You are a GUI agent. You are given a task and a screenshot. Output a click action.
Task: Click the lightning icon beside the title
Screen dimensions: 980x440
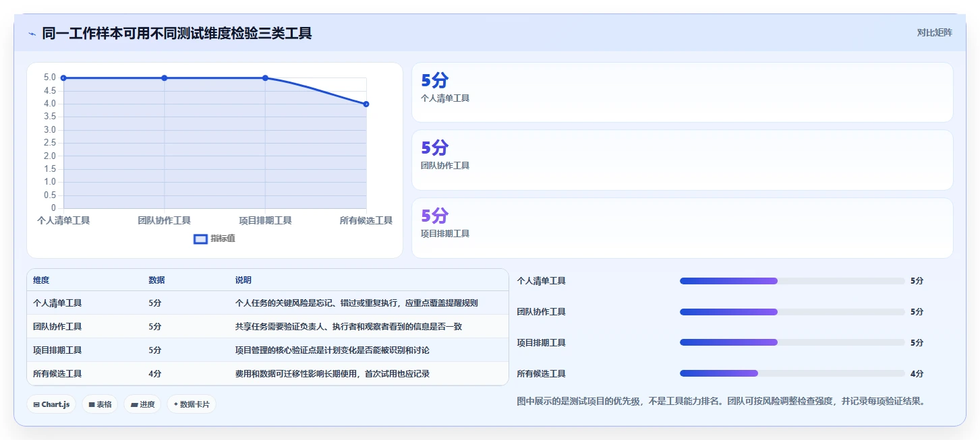coord(32,34)
